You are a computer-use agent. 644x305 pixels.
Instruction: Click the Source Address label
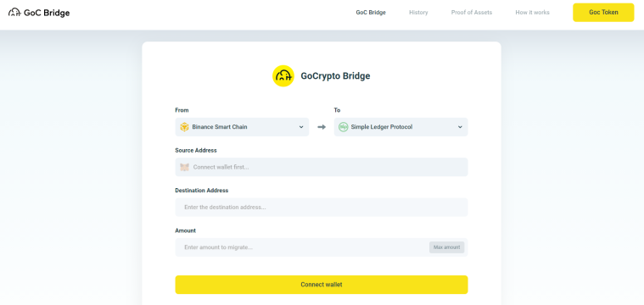[196, 151]
